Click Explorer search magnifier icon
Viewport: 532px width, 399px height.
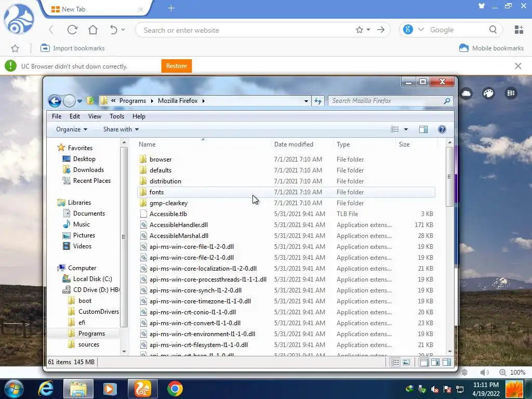(447, 101)
